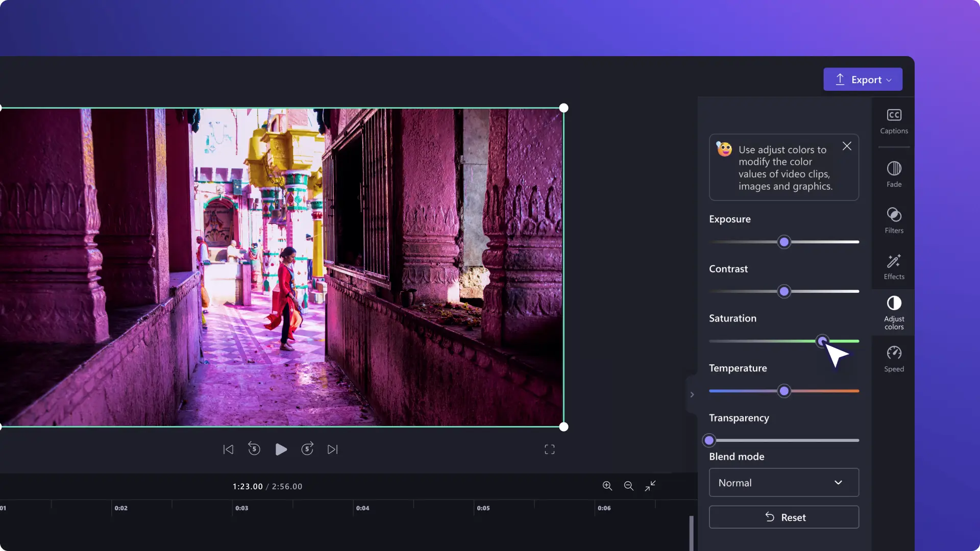Skip forward 5 seconds
980x551 pixels.
(x=307, y=449)
